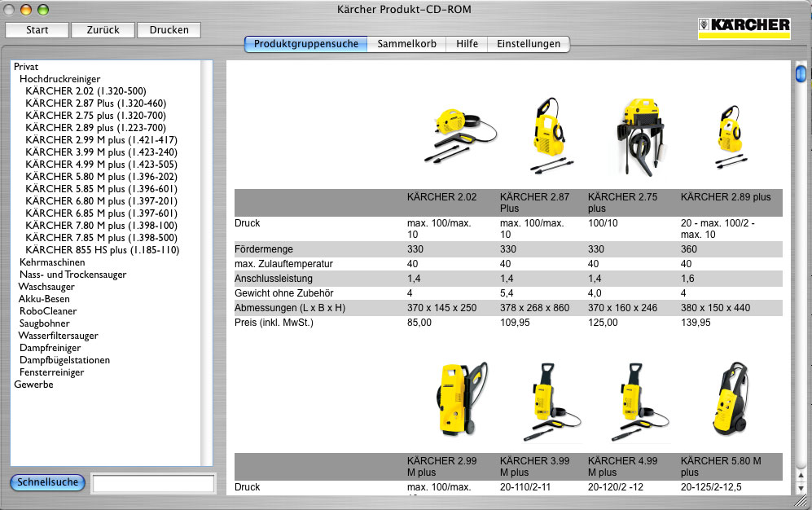Screen dimensions: 812x510
Task: Click the KÄRCHER 2.99 M plus column header
Action: (x=441, y=467)
